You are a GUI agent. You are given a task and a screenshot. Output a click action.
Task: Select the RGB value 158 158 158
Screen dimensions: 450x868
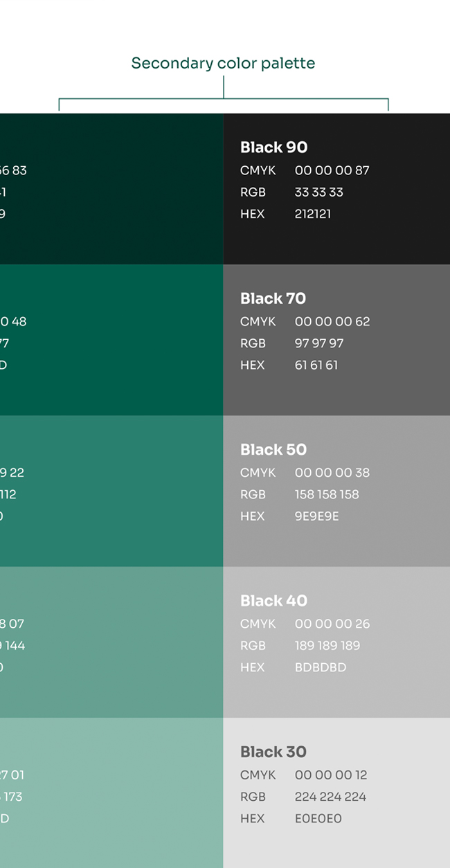point(327,494)
